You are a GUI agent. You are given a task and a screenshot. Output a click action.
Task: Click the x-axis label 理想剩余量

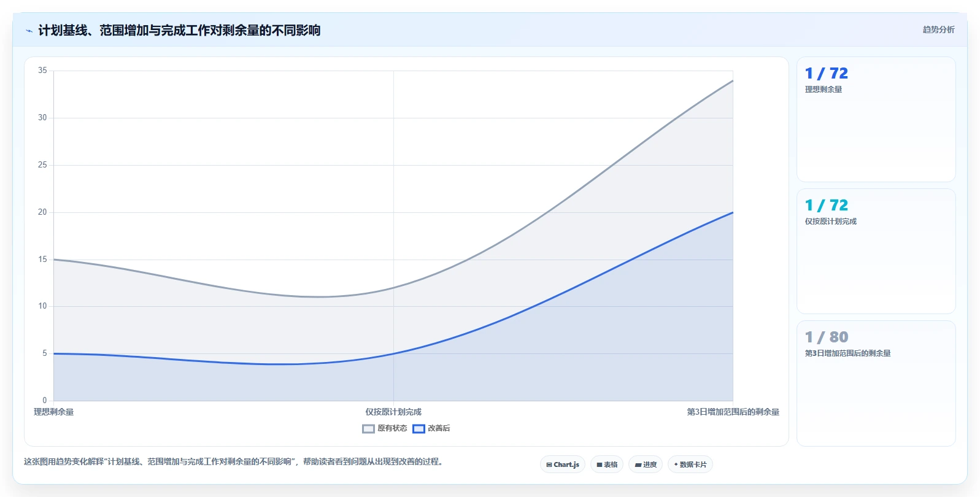pos(53,412)
